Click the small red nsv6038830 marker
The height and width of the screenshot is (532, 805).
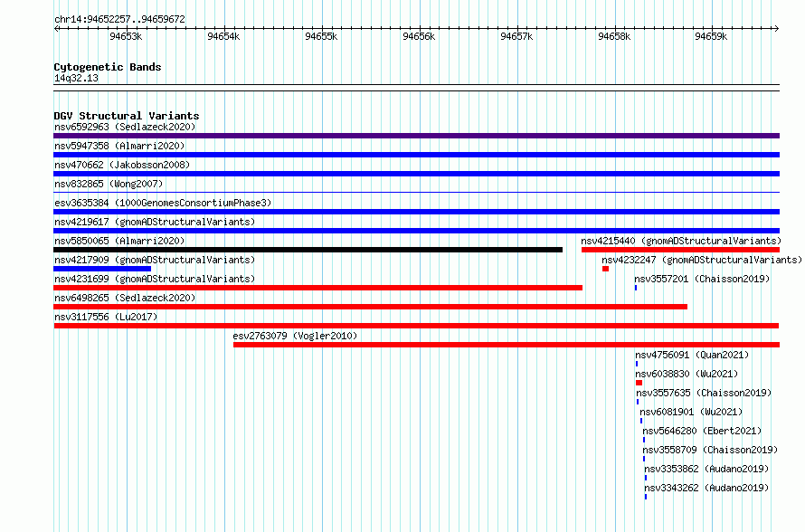tap(639, 383)
